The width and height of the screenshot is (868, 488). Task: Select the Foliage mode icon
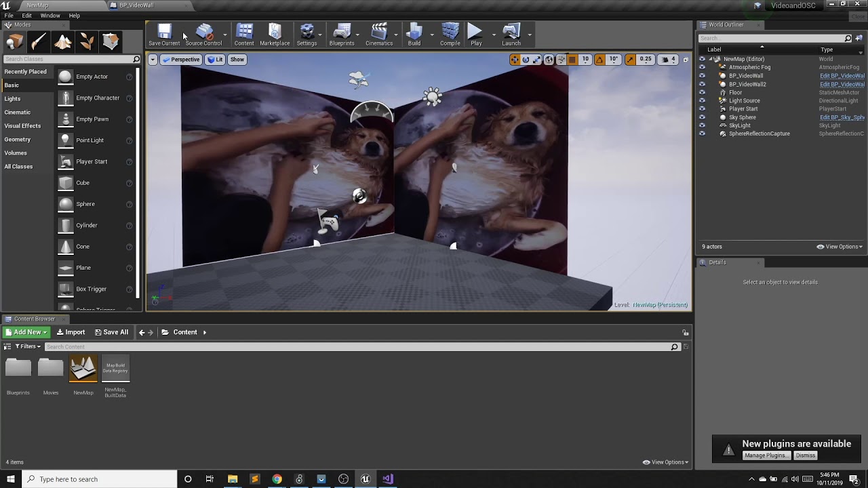pos(87,43)
